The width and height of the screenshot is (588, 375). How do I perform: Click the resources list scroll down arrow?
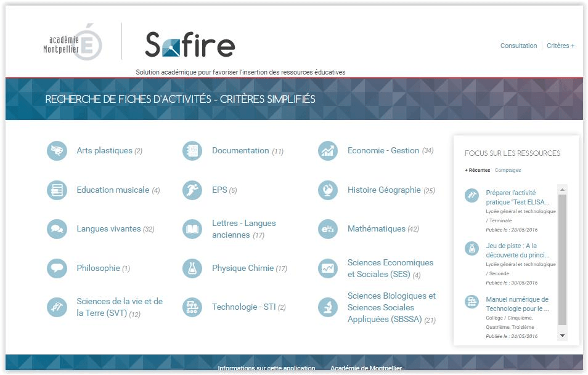562,336
